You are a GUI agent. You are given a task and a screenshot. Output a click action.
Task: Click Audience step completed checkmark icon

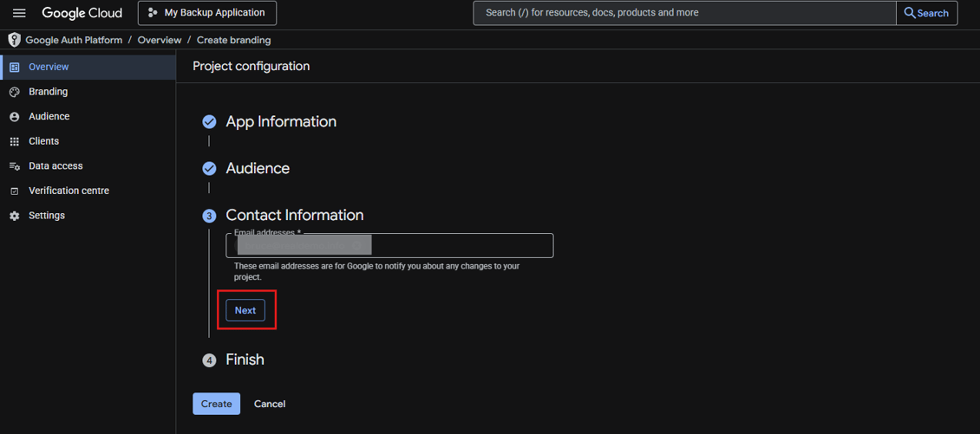click(209, 169)
